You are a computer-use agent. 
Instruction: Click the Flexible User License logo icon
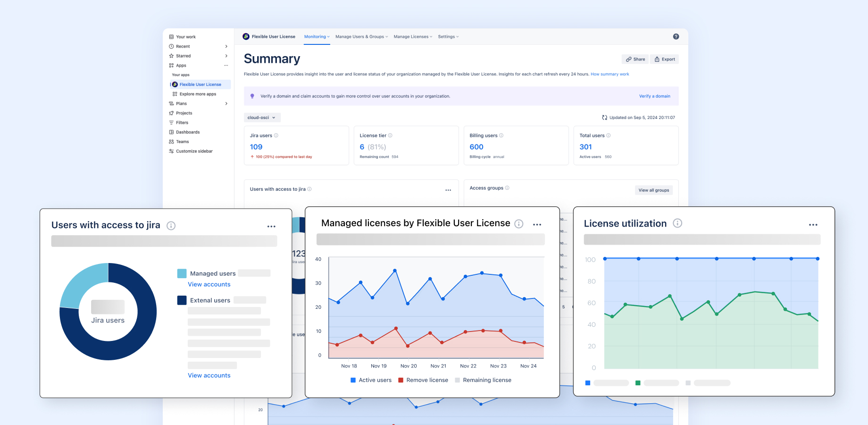[246, 36]
